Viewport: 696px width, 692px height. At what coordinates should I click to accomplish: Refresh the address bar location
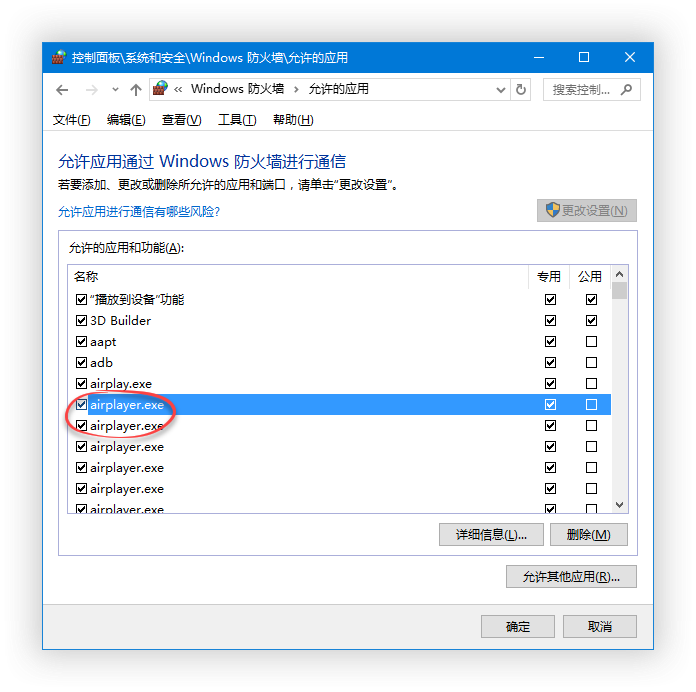(521, 90)
